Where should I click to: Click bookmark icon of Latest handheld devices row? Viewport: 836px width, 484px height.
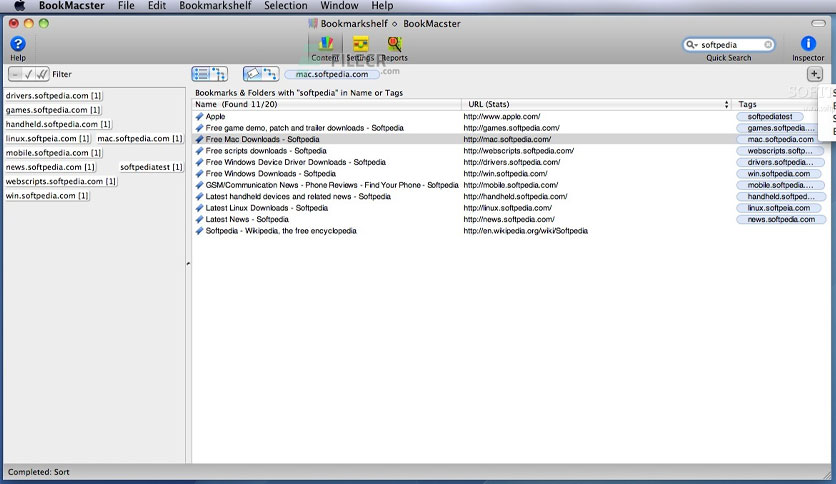point(199,197)
